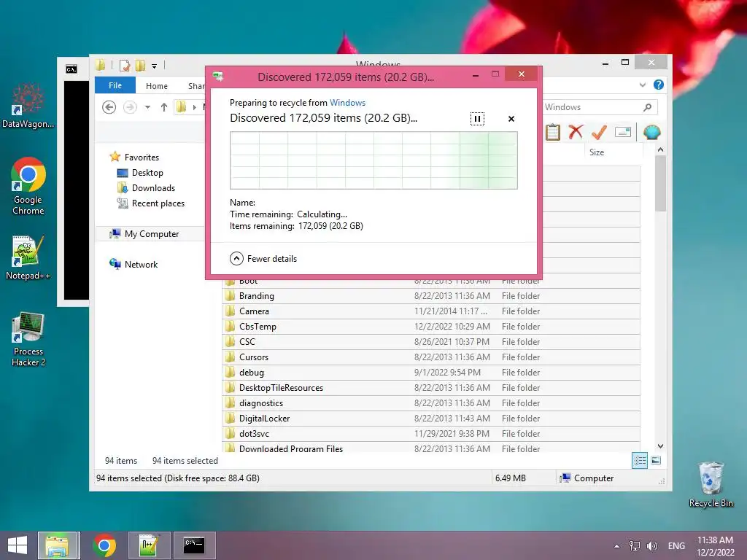Open the Windows Start button
This screenshot has height=560, width=747.
(18, 545)
